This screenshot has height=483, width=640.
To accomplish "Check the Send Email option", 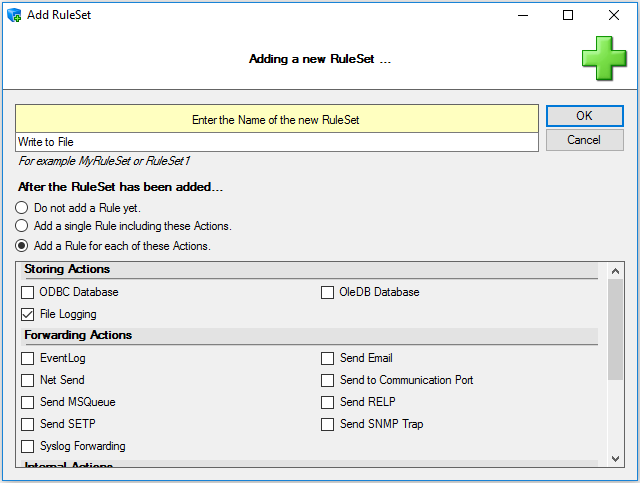I will (x=328, y=358).
